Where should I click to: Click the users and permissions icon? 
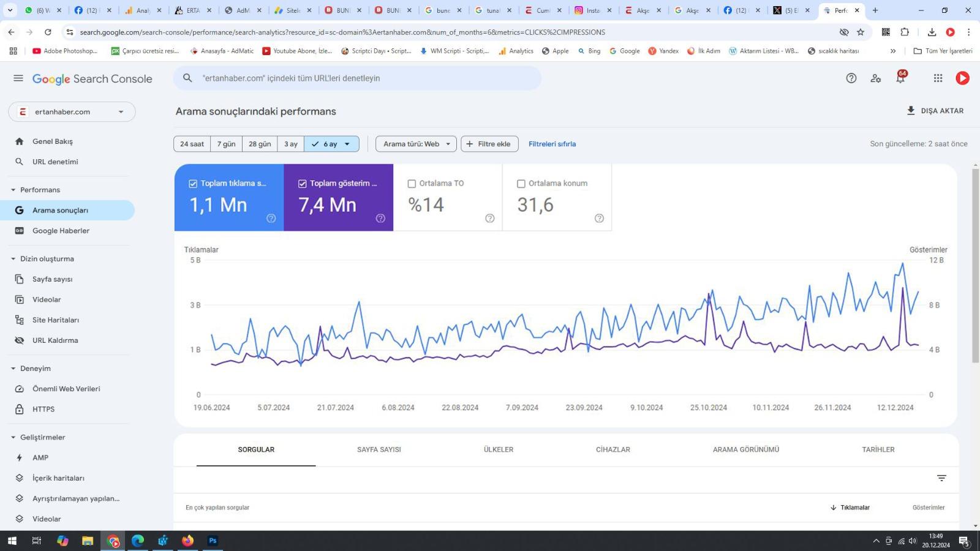[x=876, y=78]
